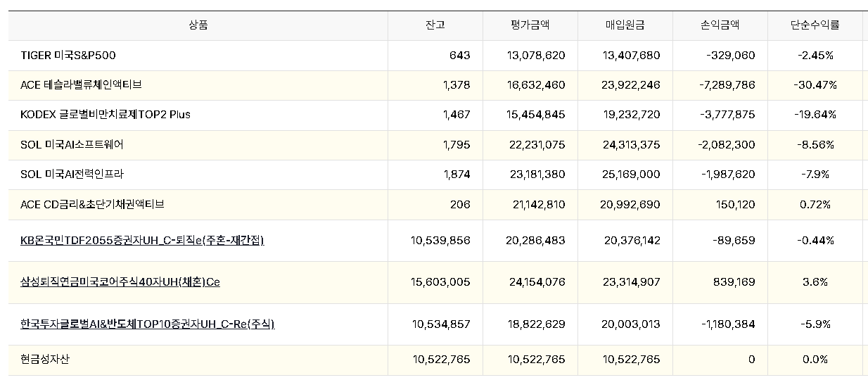
Task: Click the evaluation amount 22,231,075
Action: (x=536, y=144)
